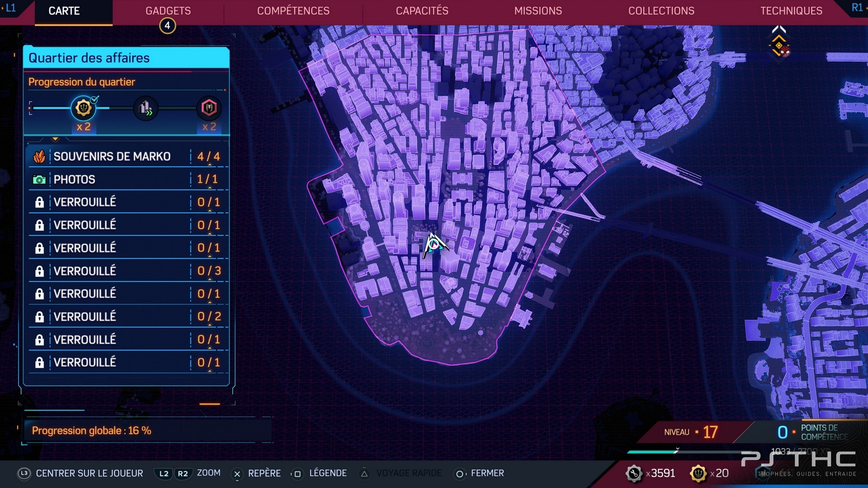
Task: Click the 4/4 Souvenirs count
Action: 209,156
